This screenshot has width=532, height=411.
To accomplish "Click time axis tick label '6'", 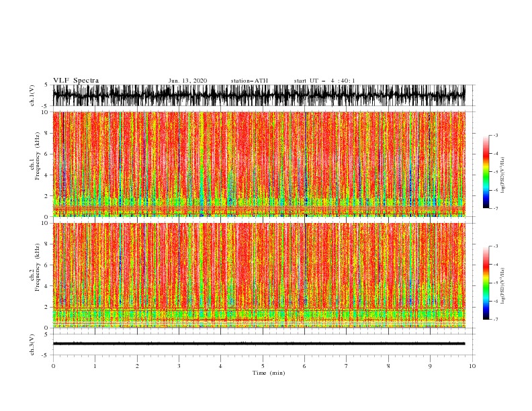I will point(304,366).
